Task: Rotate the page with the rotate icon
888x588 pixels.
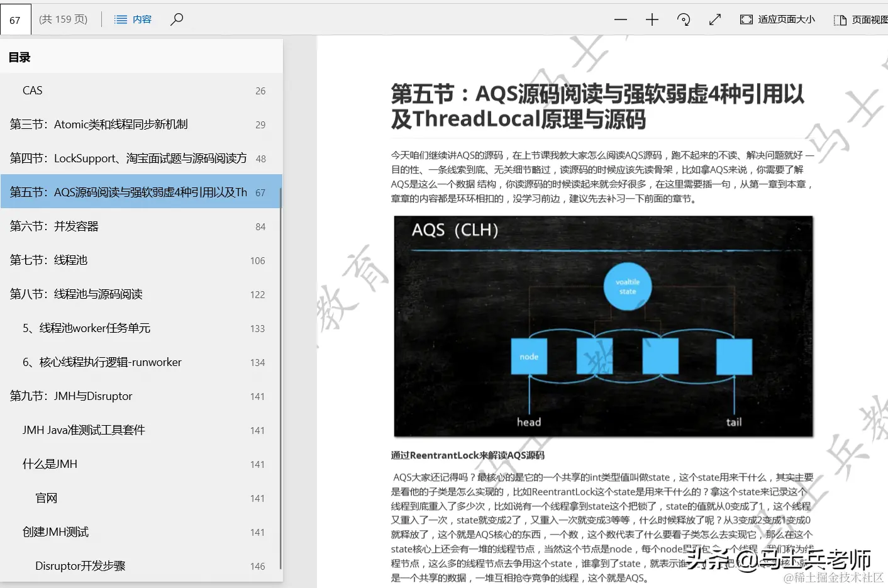Action: (x=684, y=19)
